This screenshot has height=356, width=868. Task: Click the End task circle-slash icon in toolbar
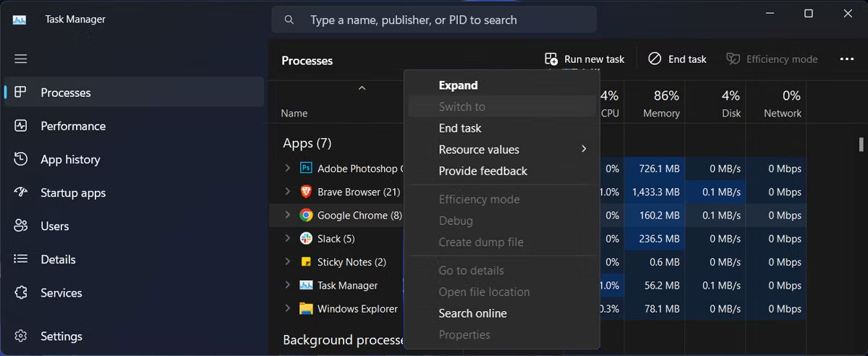point(655,59)
